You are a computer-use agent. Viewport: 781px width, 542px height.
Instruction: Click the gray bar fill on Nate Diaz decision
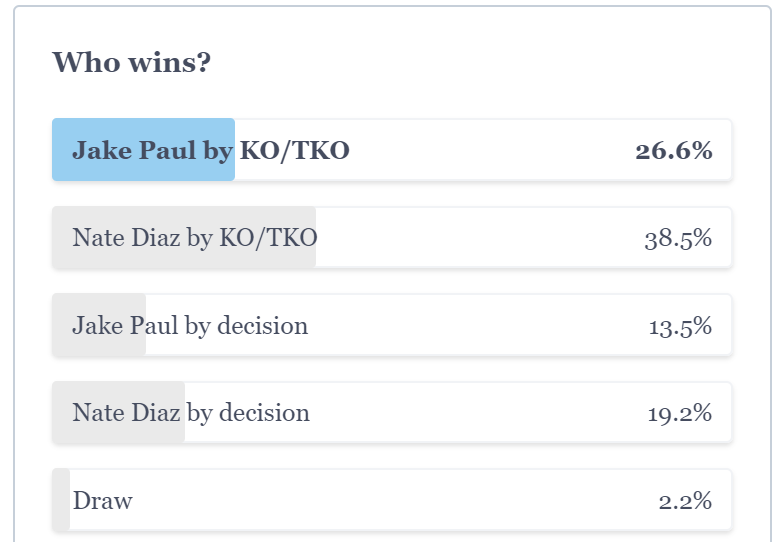(x=119, y=412)
